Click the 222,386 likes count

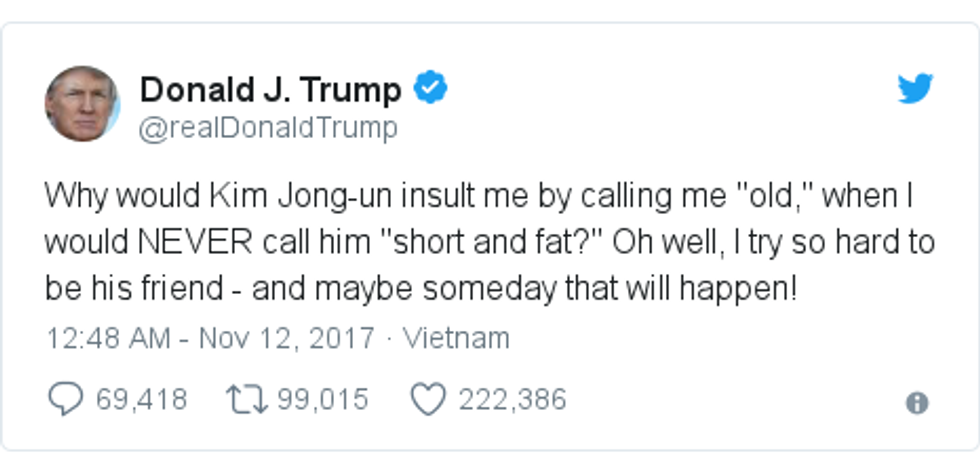[512, 400]
